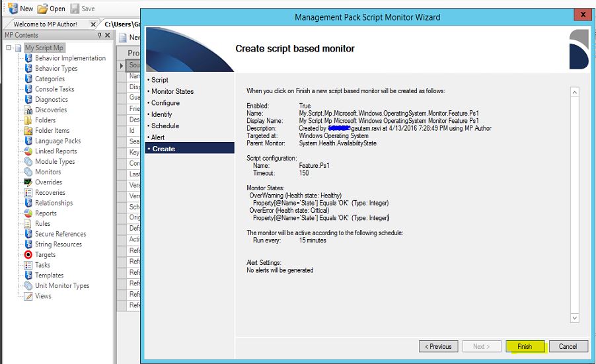Select the Folders icon
Screen dimensions: 596x364
(28, 120)
